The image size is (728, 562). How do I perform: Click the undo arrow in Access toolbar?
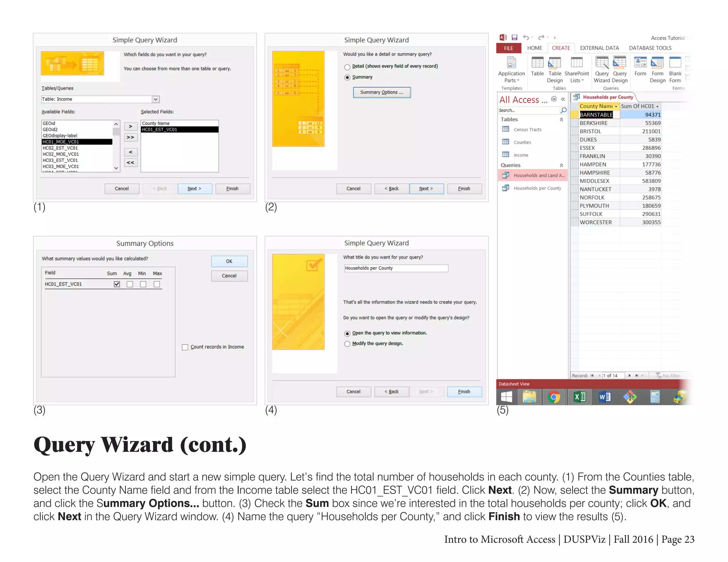pyautogui.click(x=526, y=37)
